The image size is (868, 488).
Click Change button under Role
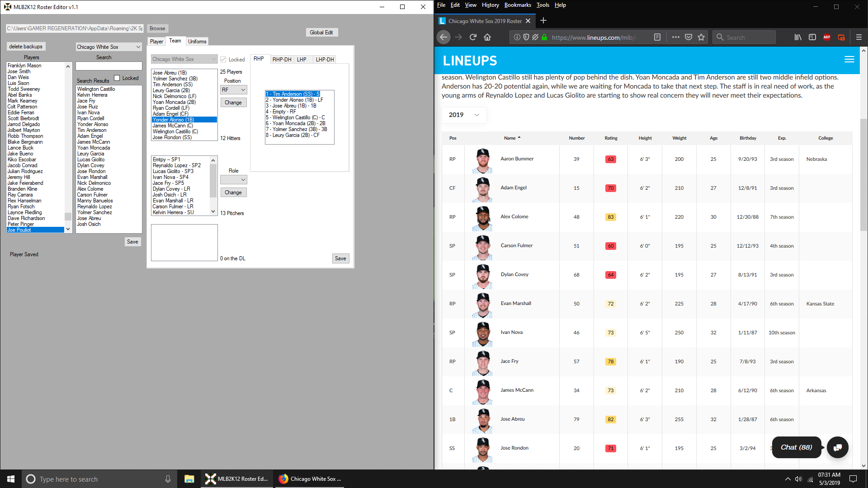click(233, 192)
